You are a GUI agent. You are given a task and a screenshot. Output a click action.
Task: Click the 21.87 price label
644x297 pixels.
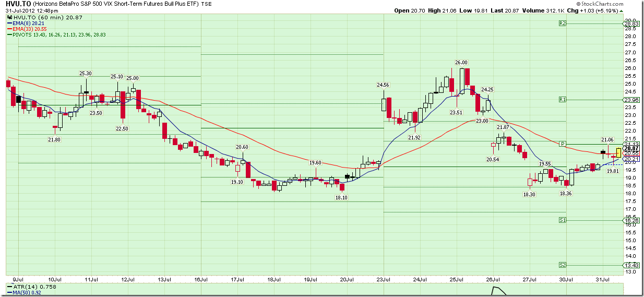[x=503, y=127]
